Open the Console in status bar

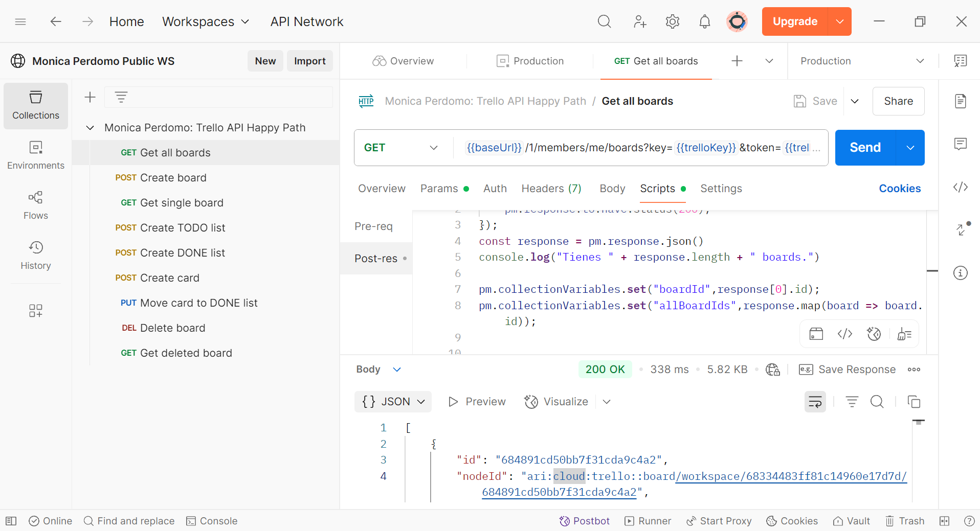pyautogui.click(x=212, y=521)
